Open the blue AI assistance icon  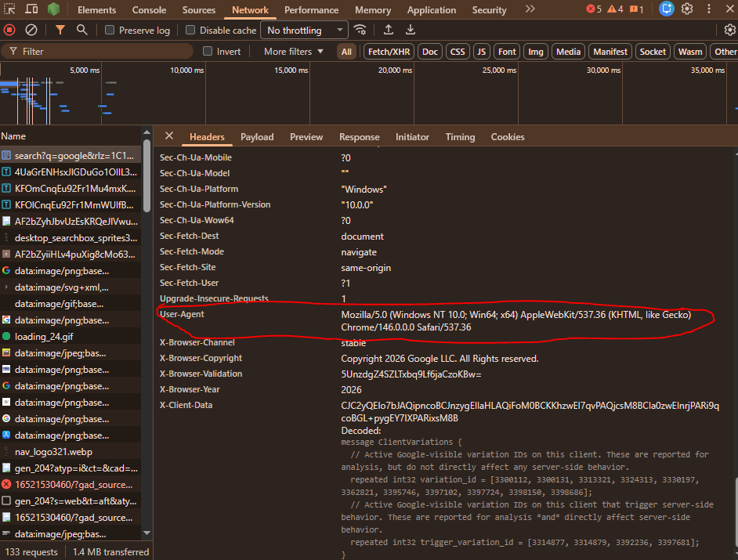click(x=667, y=9)
